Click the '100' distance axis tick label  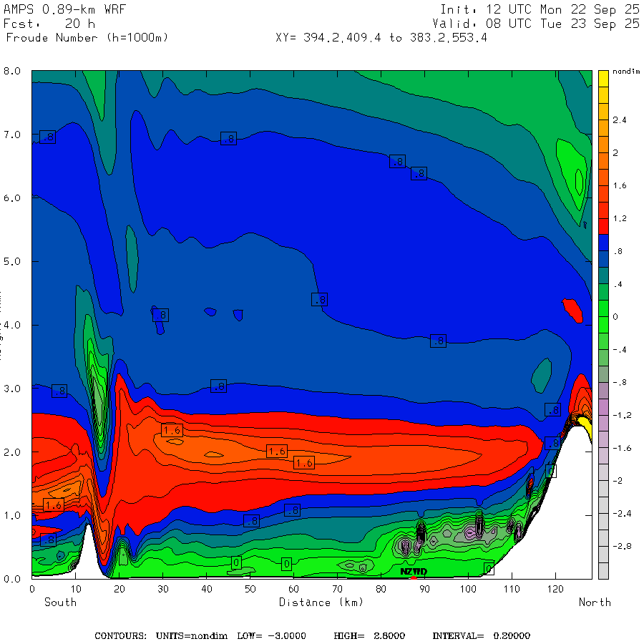[468, 589]
